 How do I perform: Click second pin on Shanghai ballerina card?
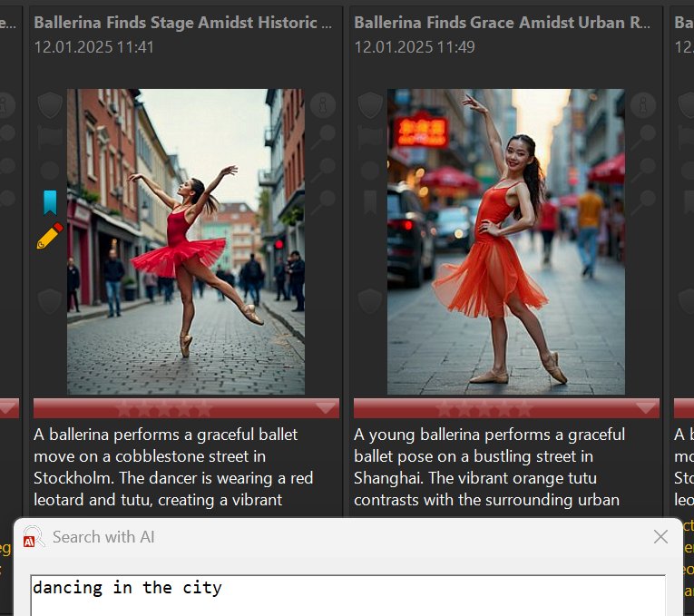[x=643, y=170]
